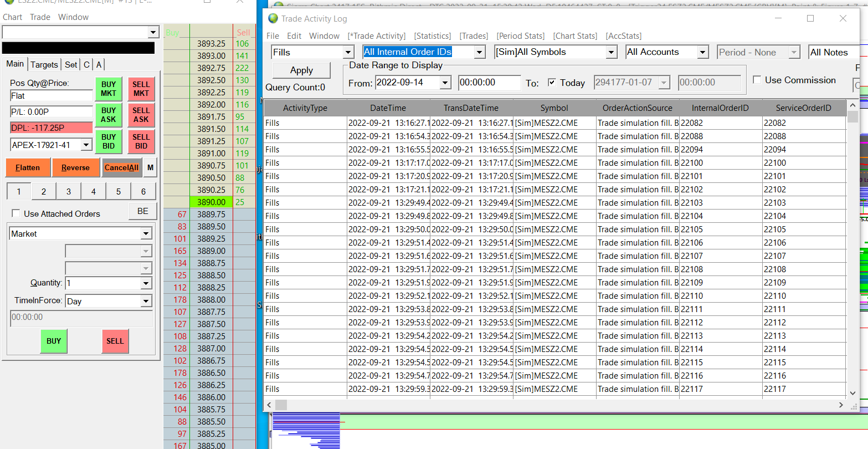Tick the Use Commission checkbox
The height and width of the screenshot is (449, 868).
tap(757, 80)
